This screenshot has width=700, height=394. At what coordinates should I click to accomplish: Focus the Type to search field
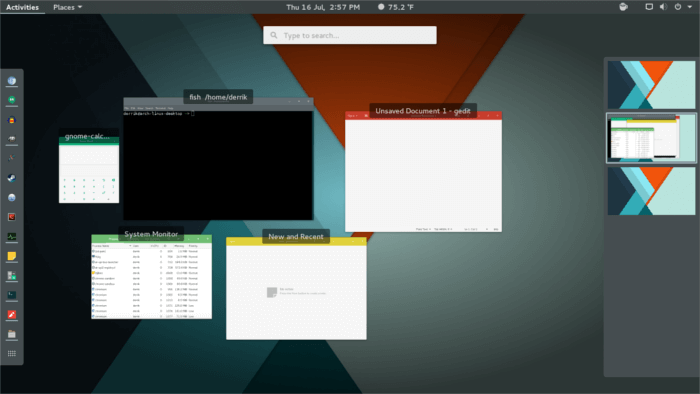[x=350, y=35]
